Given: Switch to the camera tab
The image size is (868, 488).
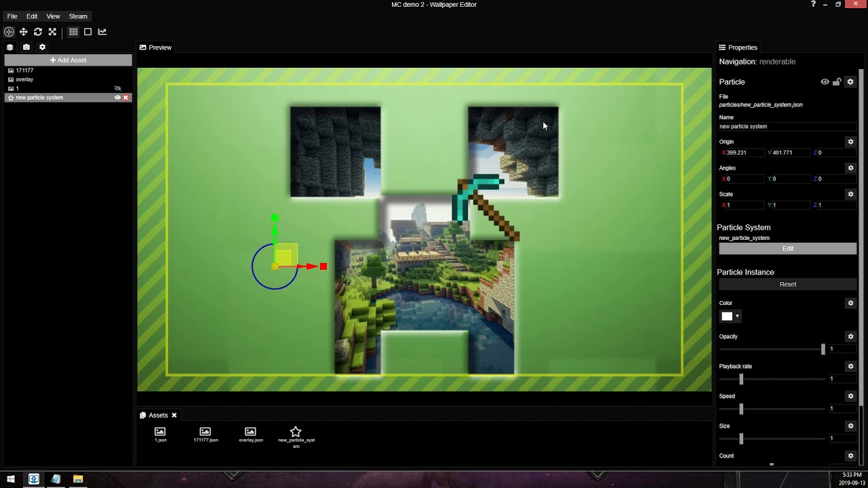Looking at the screenshot, I should [26, 47].
